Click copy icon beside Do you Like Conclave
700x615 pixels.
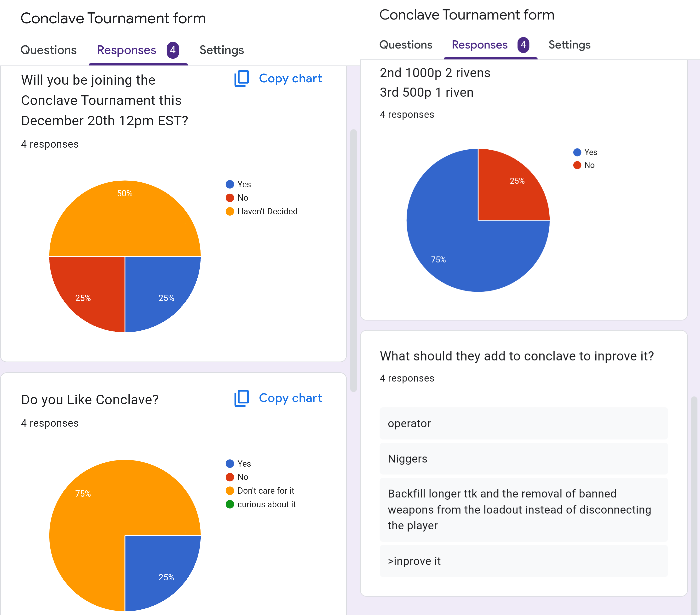[241, 398]
